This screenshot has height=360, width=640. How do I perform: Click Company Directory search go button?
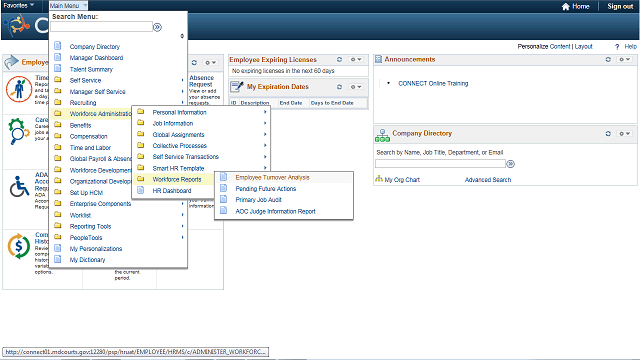510,164
